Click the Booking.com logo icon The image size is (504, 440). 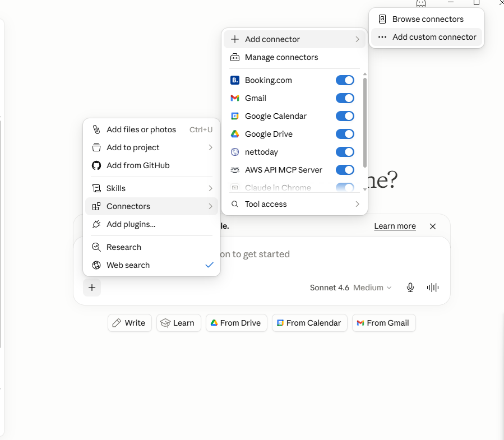(235, 80)
